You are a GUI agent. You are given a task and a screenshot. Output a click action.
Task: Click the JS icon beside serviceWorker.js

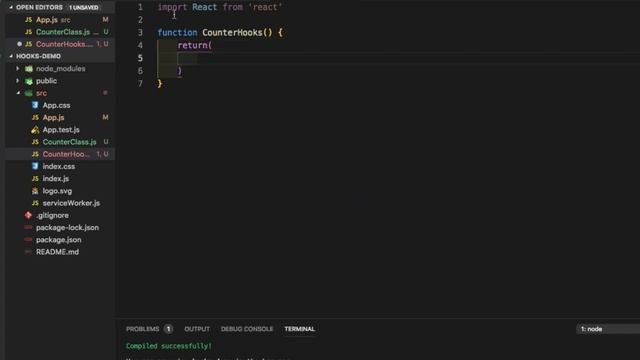[35, 203]
